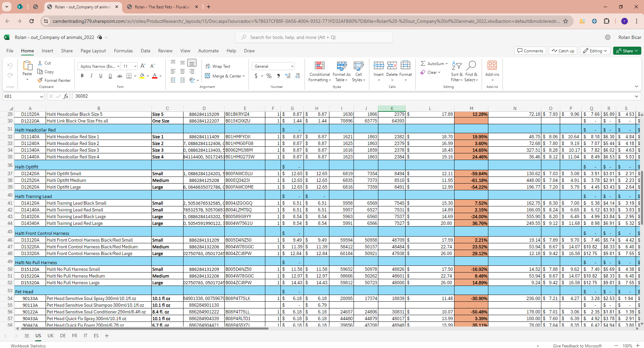Open Format As Table gallery
The image size is (644, 348).
341,71
